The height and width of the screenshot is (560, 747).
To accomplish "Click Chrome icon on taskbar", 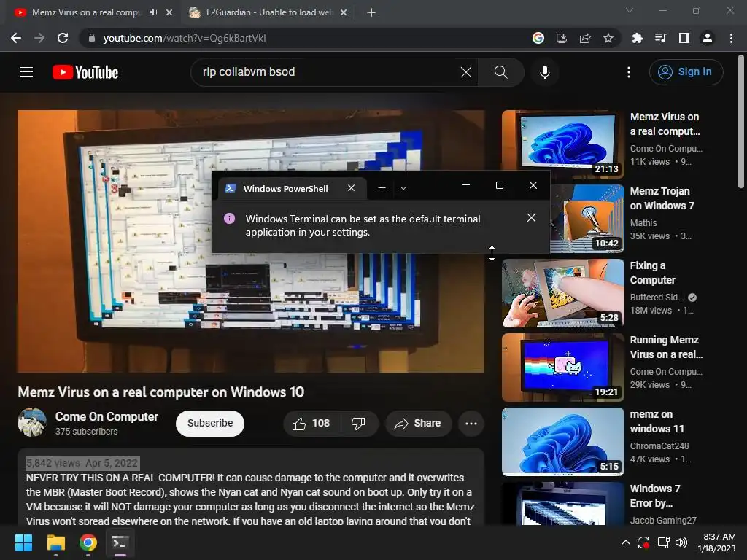I will [88, 542].
